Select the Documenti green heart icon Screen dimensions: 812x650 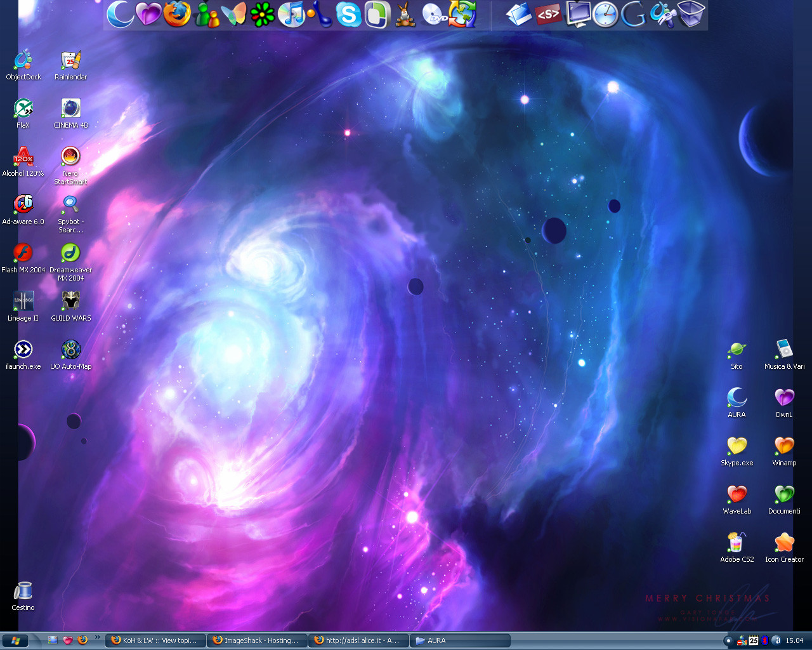pyautogui.click(x=785, y=500)
